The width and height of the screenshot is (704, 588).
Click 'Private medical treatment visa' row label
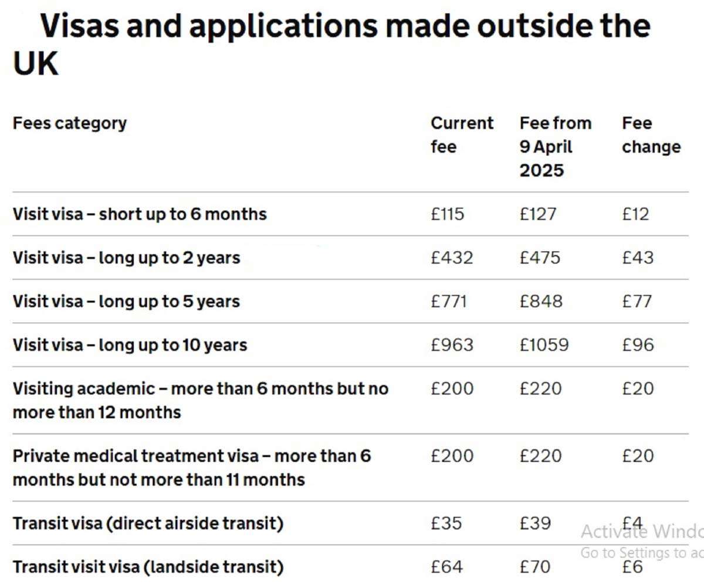(x=192, y=468)
